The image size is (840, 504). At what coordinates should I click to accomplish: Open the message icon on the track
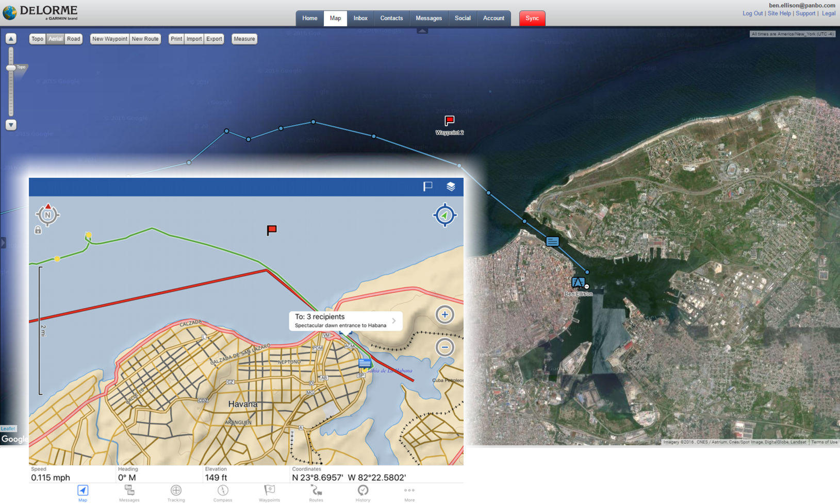point(552,241)
